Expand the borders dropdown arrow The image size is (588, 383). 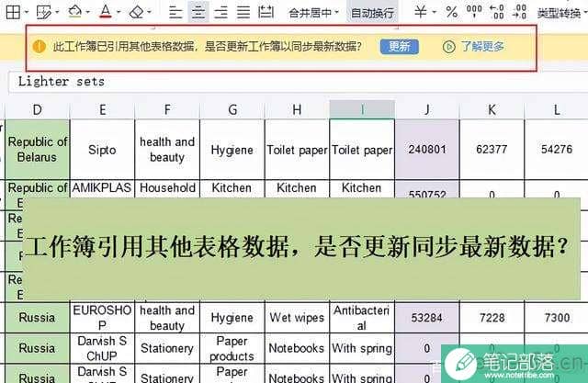27,13
